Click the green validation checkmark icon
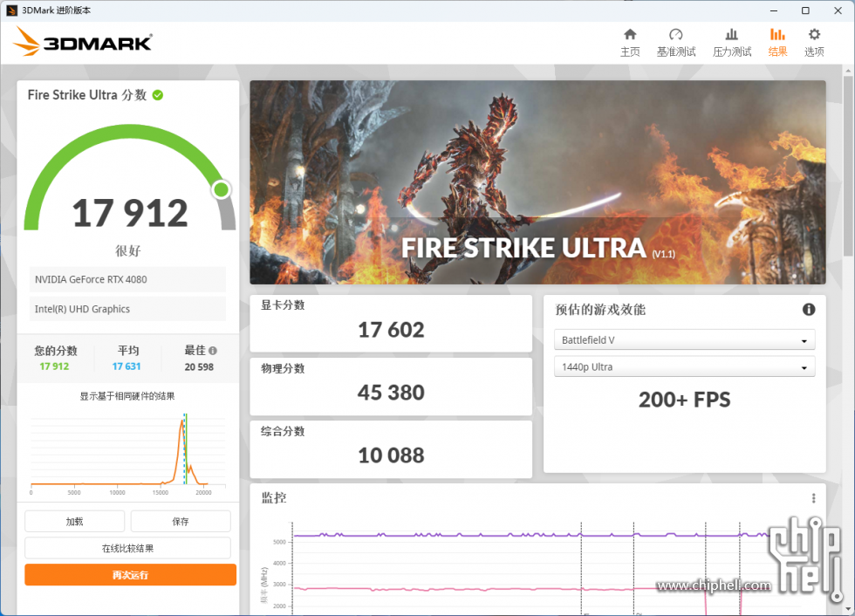 coord(158,95)
